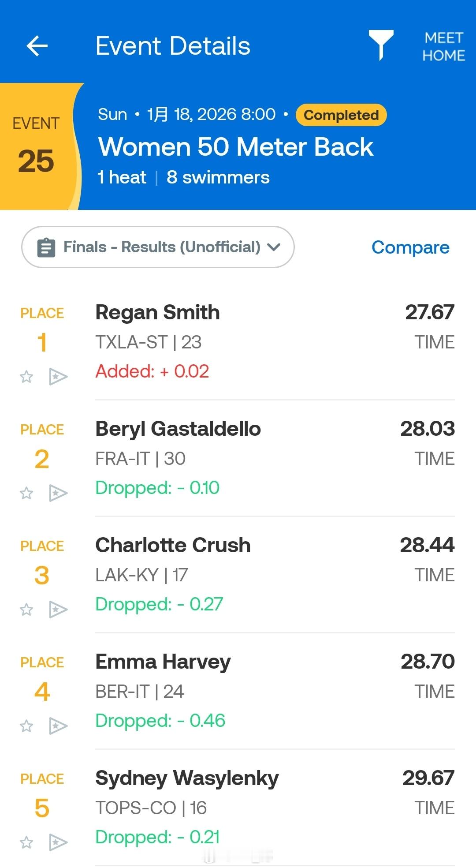The image size is (476, 868).
Task: Go to Meet Home
Action: tap(443, 47)
